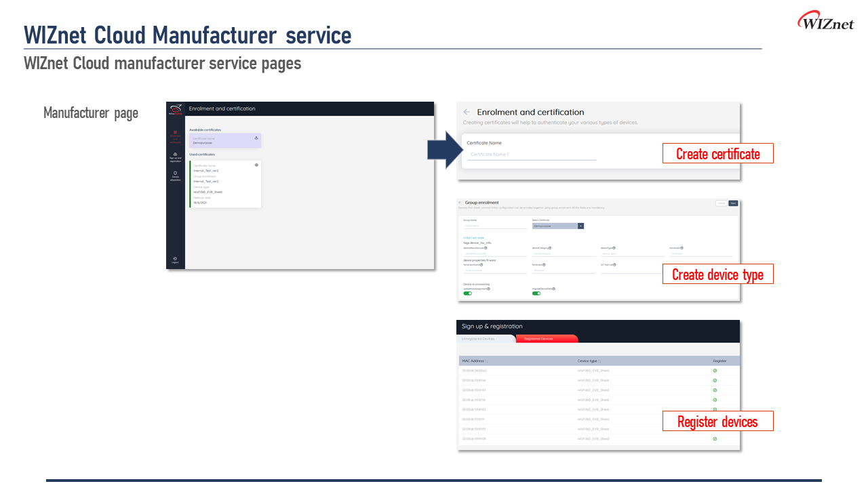Screen dimensions: 868x488
Task: Click the Group Name input field
Action: (495, 226)
